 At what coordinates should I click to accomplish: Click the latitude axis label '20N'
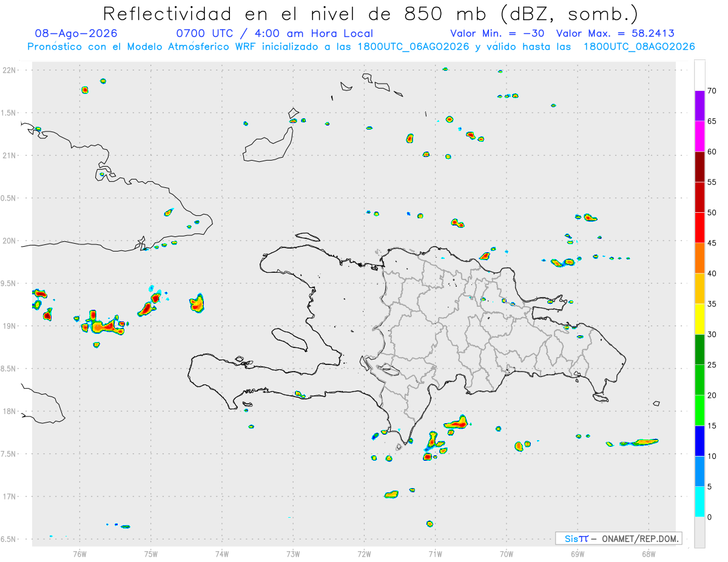tap(10, 241)
